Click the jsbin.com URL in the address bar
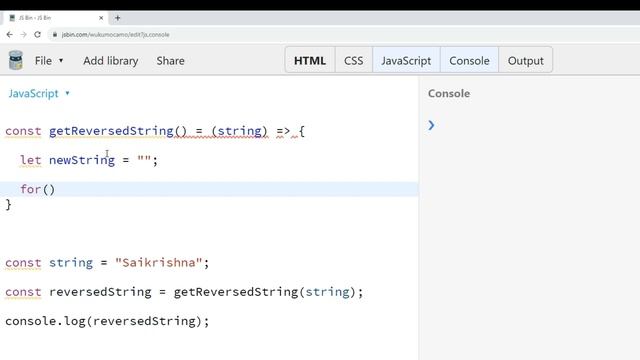Screen dimensions: 640x360 [116, 35]
